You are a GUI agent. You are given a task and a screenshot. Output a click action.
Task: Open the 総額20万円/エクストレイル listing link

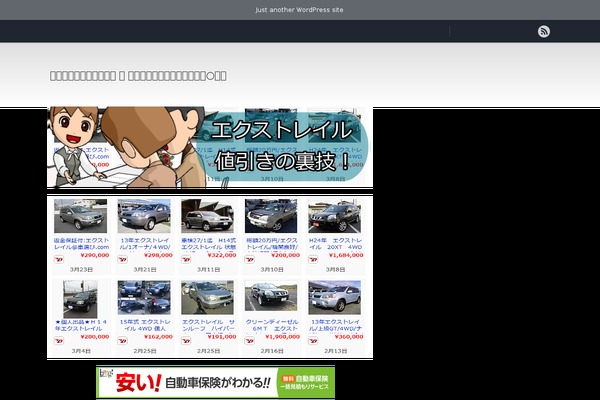(x=272, y=244)
